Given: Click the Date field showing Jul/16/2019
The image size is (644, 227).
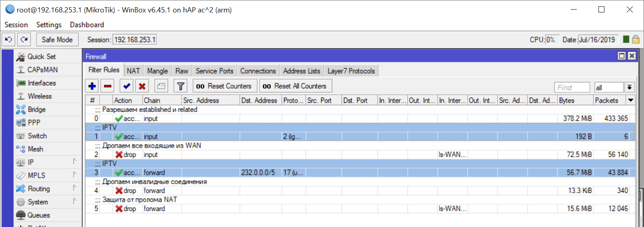Looking at the screenshot, I should coord(598,40).
